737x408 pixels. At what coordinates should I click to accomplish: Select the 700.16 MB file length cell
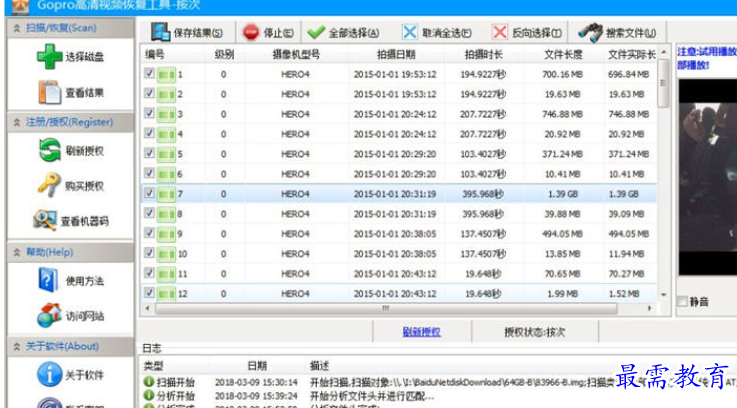click(x=562, y=74)
